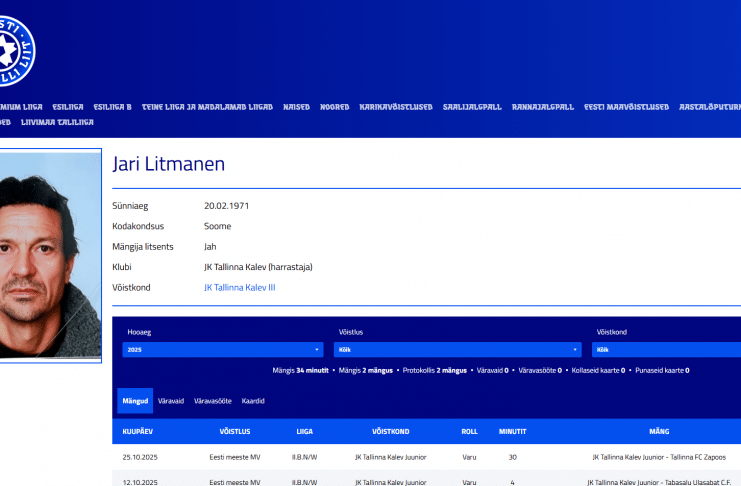741x486 pixels.
Task: Switch to the Kaardid tab
Action: 253,401
